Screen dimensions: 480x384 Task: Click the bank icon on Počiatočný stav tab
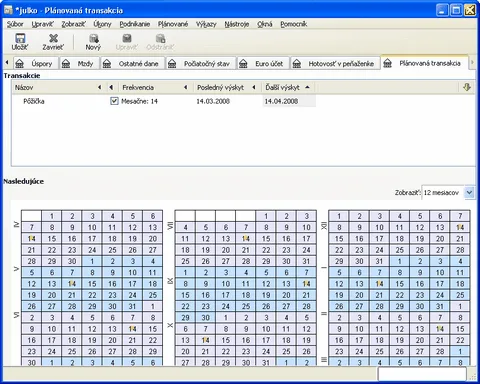(172, 63)
